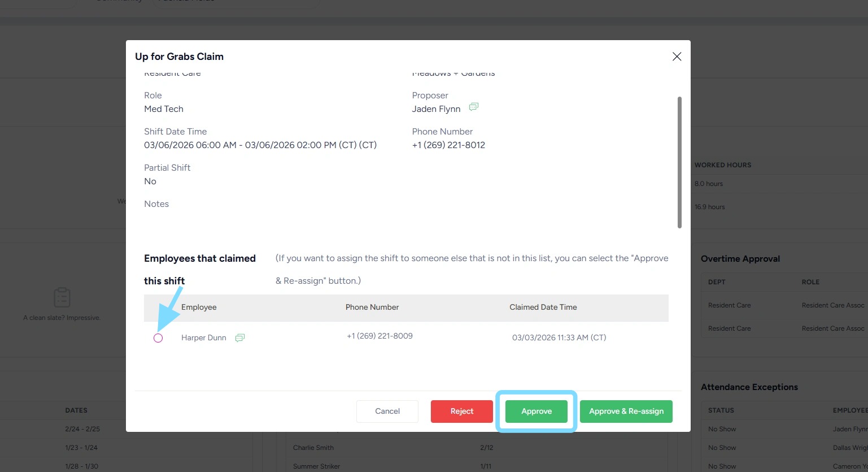
Task: Approve the shift claim
Action: [x=536, y=412]
